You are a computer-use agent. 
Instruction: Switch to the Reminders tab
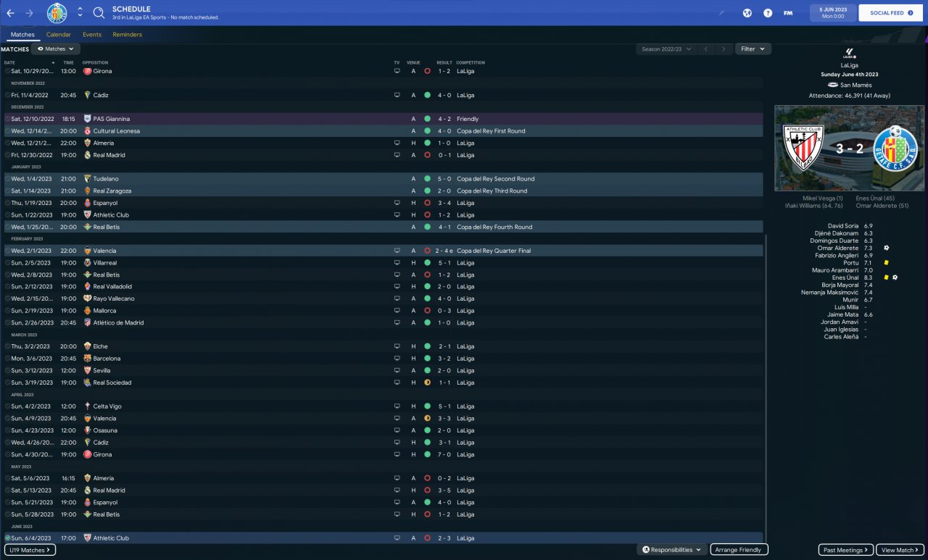pos(128,35)
